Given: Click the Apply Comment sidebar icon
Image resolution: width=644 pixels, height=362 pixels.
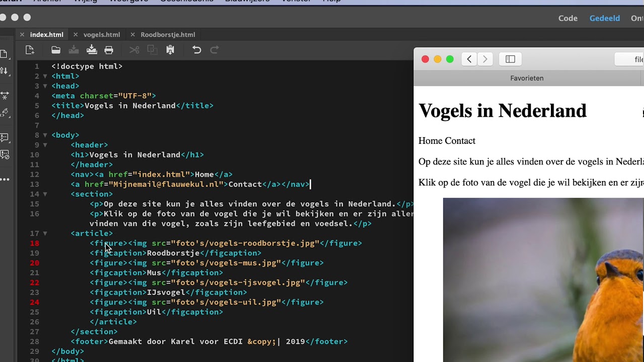Looking at the screenshot, I should click(4, 137).
